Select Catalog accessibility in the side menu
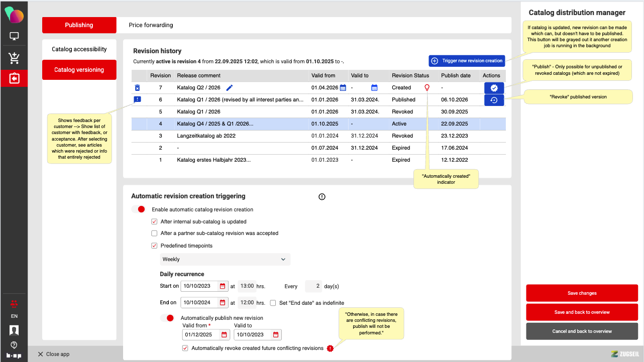This screenshot has width=644, height=362. [x=79, y=49]
